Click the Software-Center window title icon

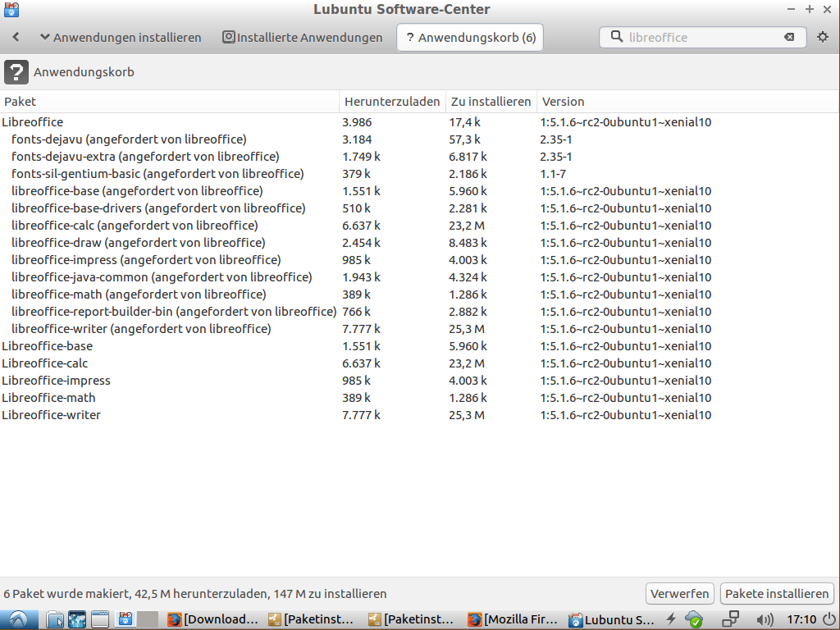click(x=11, y=8)
